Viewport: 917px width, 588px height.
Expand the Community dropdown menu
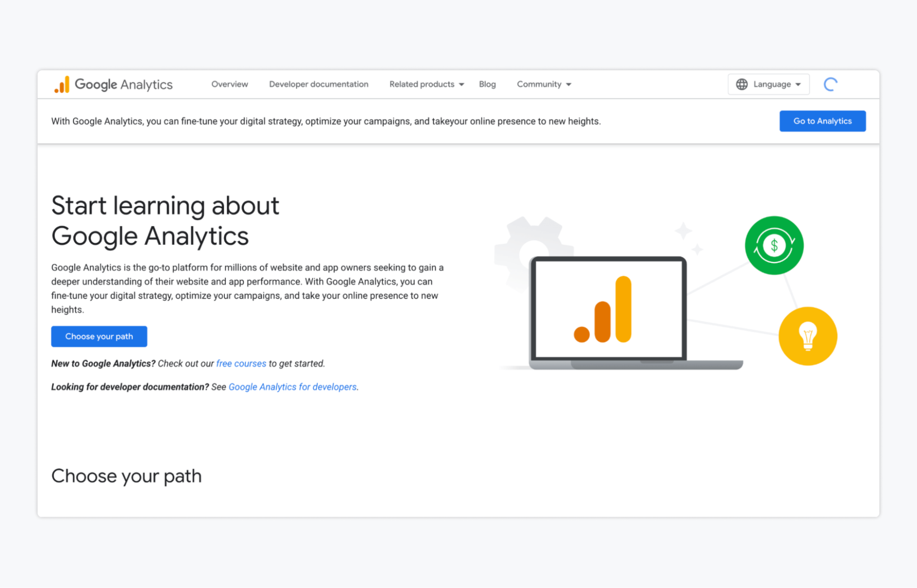544,84
